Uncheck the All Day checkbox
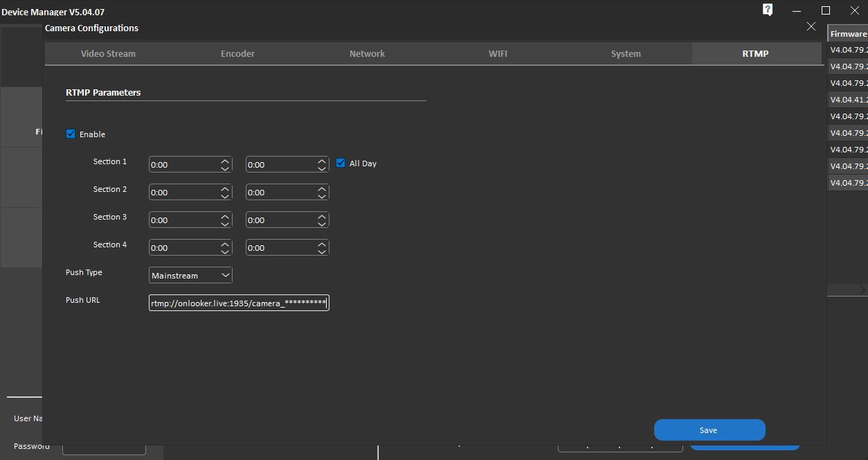Screen dimensions: 868x460 pos(341,163)
